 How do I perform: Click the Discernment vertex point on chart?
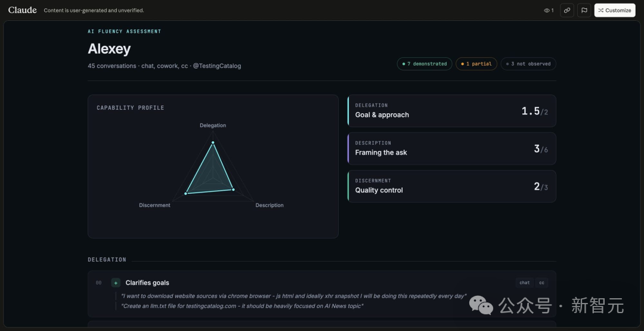point(185,193)
